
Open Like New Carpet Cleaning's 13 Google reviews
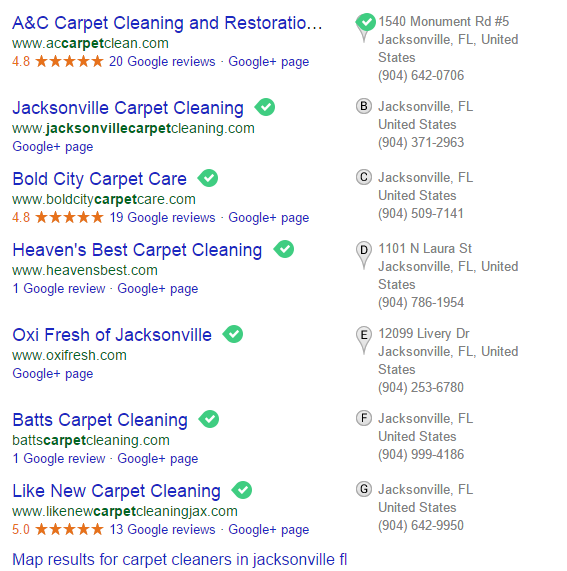(x=162, y=529)
